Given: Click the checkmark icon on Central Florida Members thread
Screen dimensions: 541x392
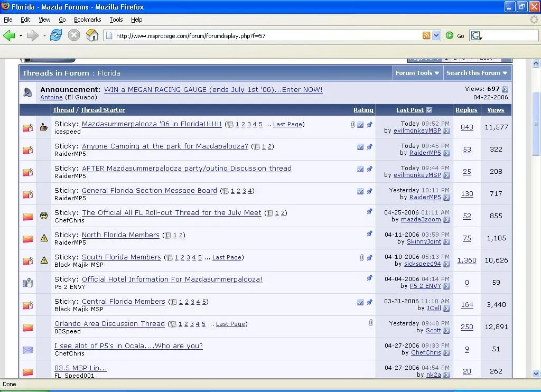Looking at the screenshot, I should tap(360, 302).
